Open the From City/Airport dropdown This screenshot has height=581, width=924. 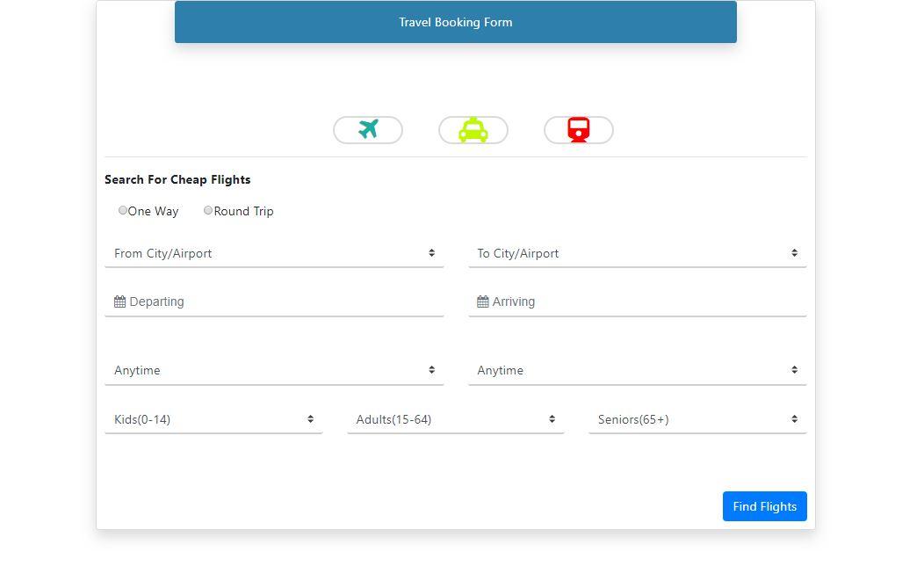274,253
